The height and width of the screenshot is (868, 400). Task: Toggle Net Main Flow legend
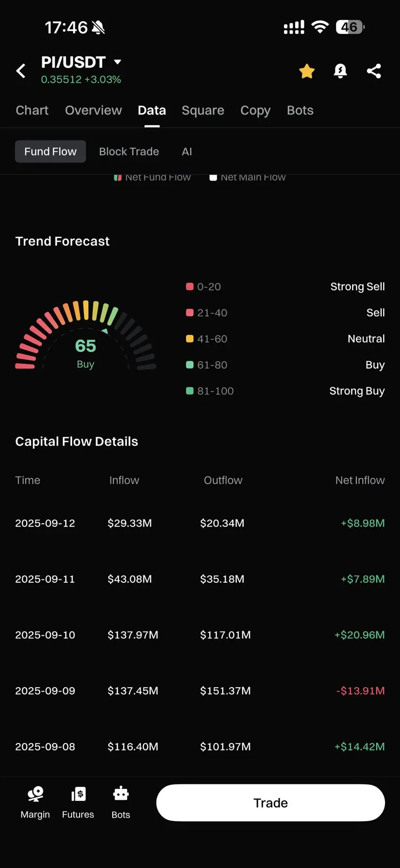(x=247, y=177)
